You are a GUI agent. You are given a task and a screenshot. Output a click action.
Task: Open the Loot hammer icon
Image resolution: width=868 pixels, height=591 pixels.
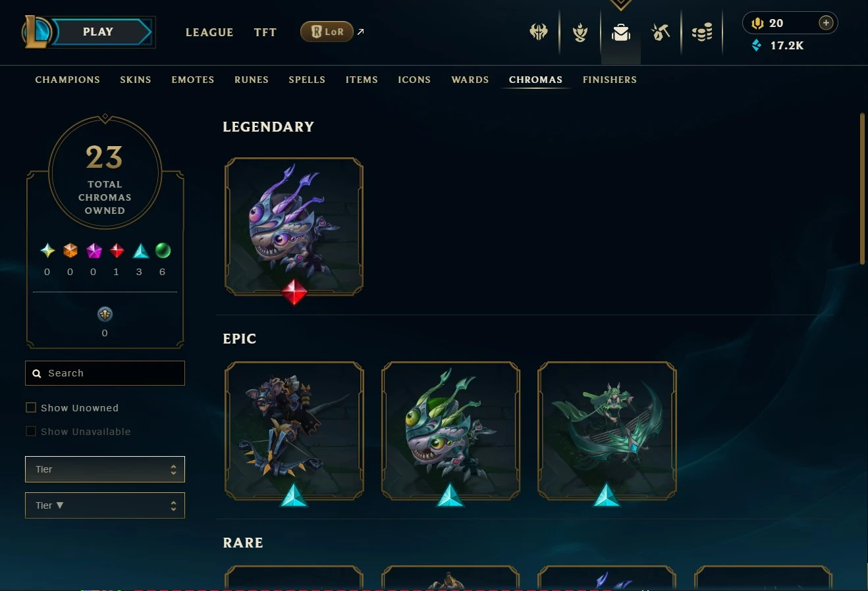tap(661, 32)
